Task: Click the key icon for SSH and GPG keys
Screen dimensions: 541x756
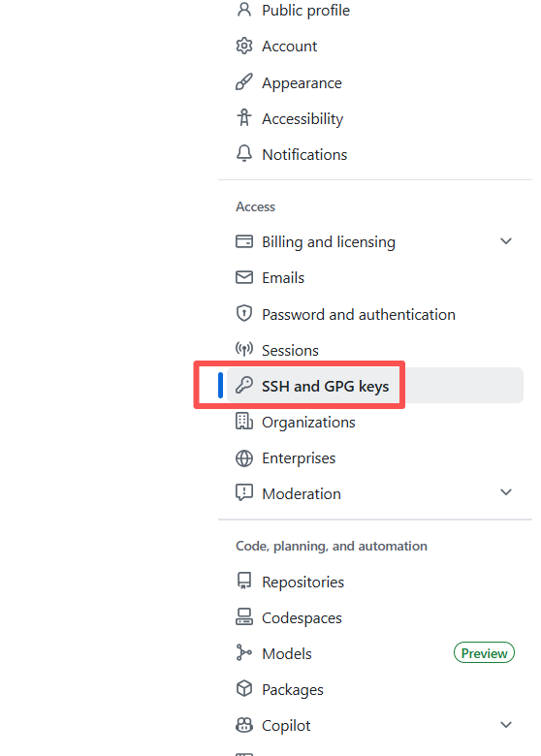Action: pos(244,386)
